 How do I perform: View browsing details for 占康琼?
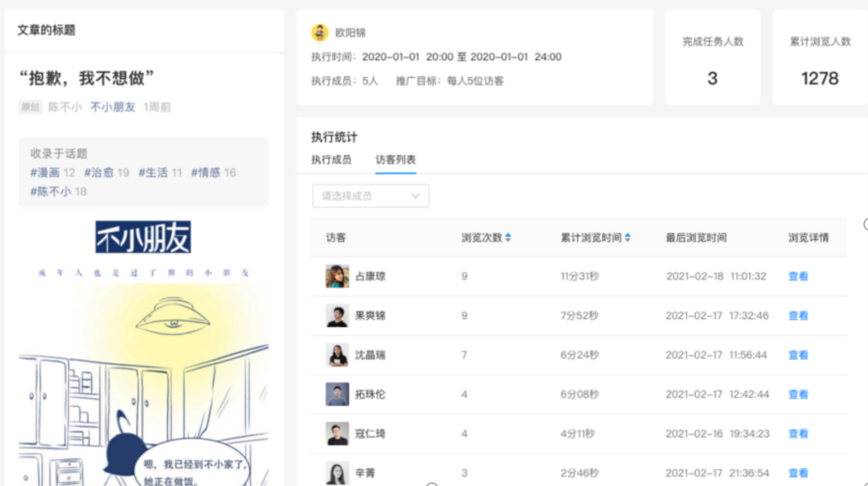[x=798, y=276]
